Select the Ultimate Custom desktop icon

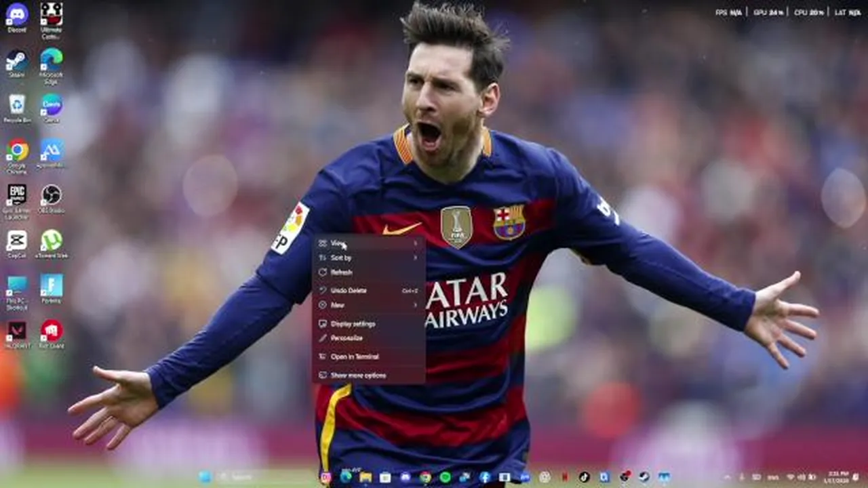[x=51, y=19]
